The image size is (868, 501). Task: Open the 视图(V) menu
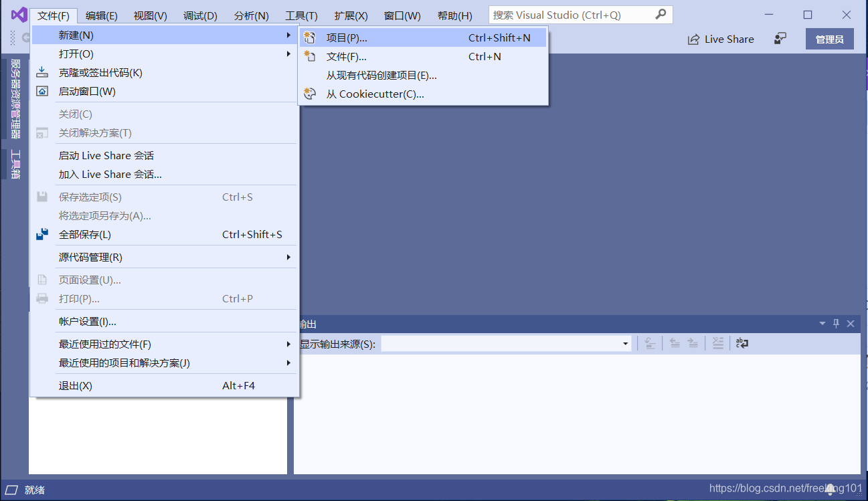tap(150, 15)
